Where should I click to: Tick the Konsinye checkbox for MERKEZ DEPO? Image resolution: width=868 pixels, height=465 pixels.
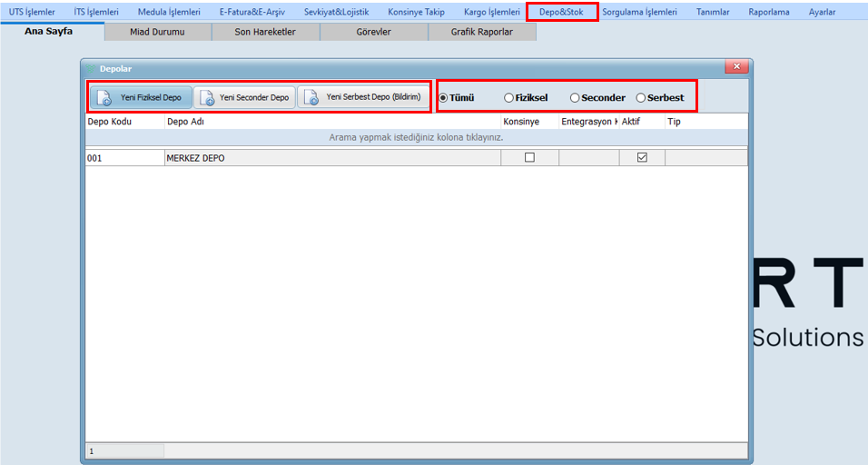[x=529, y=158]
